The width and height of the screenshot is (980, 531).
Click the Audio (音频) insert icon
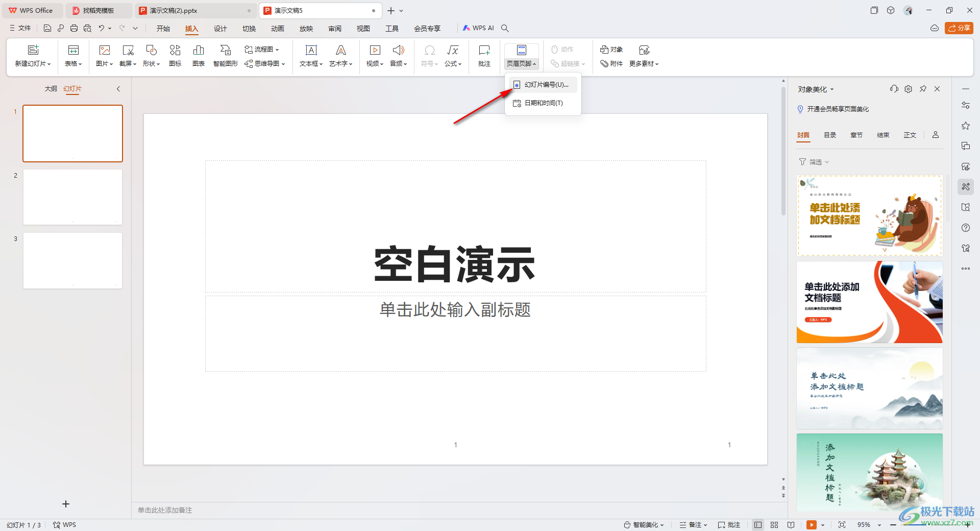399,50
